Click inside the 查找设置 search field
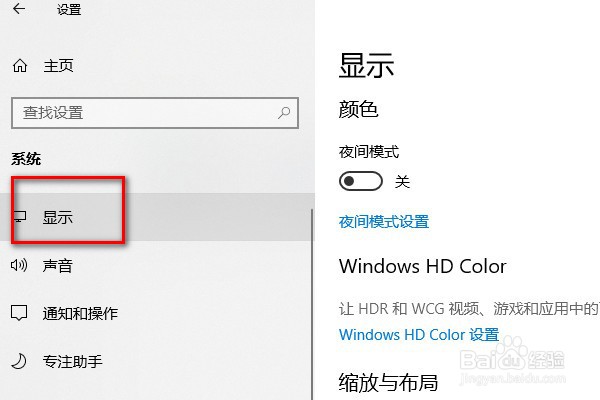This screenshot has height=400, width=600. [155, 113]
